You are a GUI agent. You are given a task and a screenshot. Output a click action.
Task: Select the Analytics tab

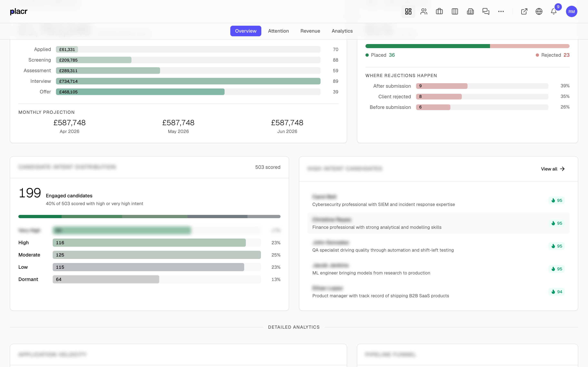[342, 31]
